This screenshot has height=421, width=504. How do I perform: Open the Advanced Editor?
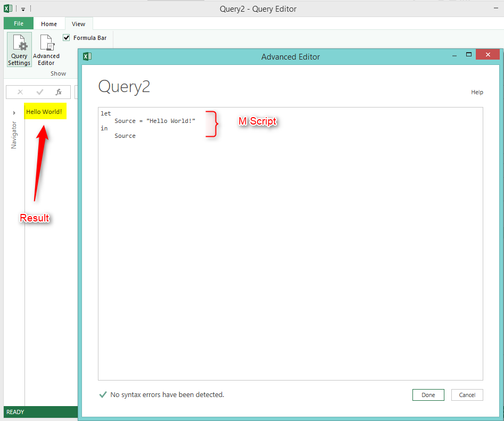pos(46,49)
